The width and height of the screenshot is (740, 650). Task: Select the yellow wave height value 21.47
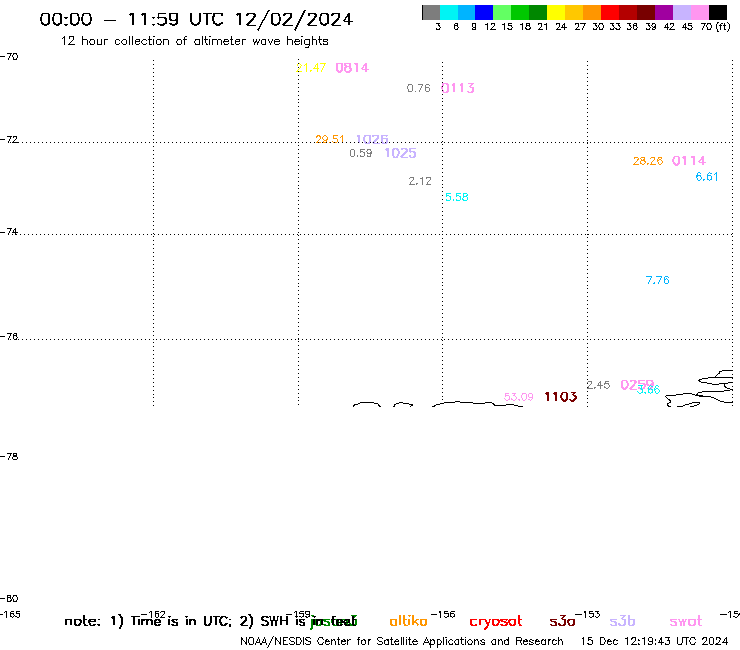tap(311, 68)
